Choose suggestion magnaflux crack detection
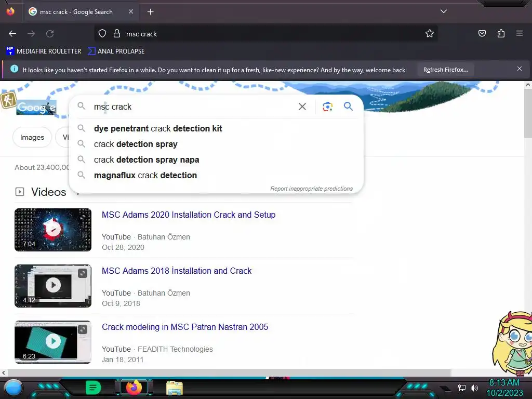 [x=216, y=176]
